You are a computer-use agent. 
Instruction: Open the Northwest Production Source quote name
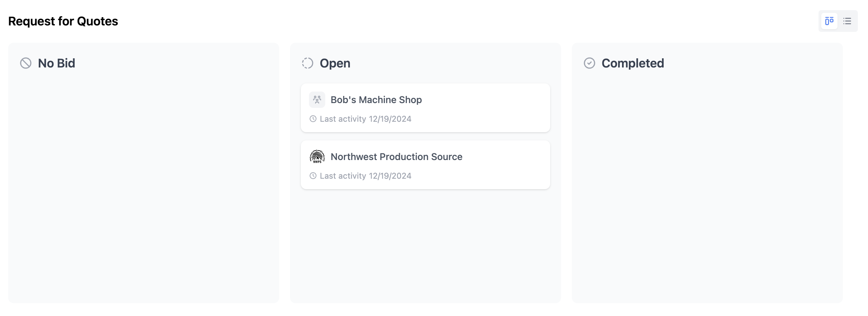point(396,157)
